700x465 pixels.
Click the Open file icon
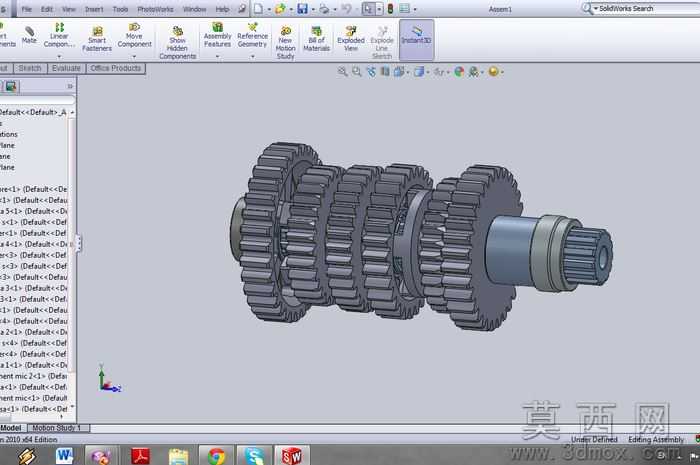[280, 8]
